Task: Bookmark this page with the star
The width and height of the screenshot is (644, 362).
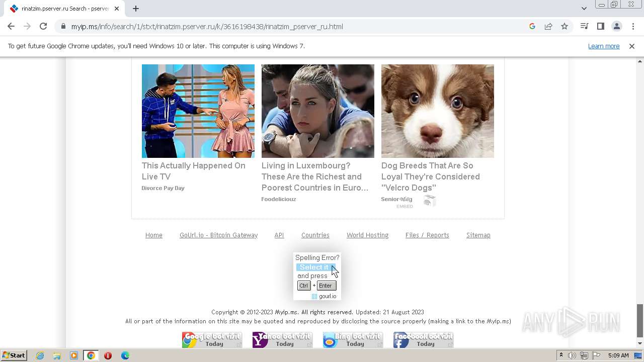Action: 565,27
